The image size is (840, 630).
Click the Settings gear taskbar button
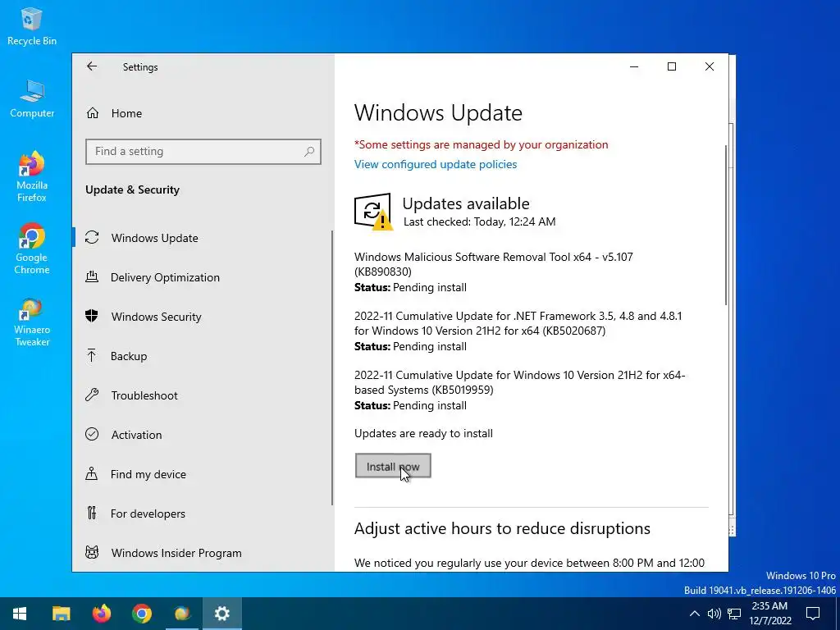point(221,614)
